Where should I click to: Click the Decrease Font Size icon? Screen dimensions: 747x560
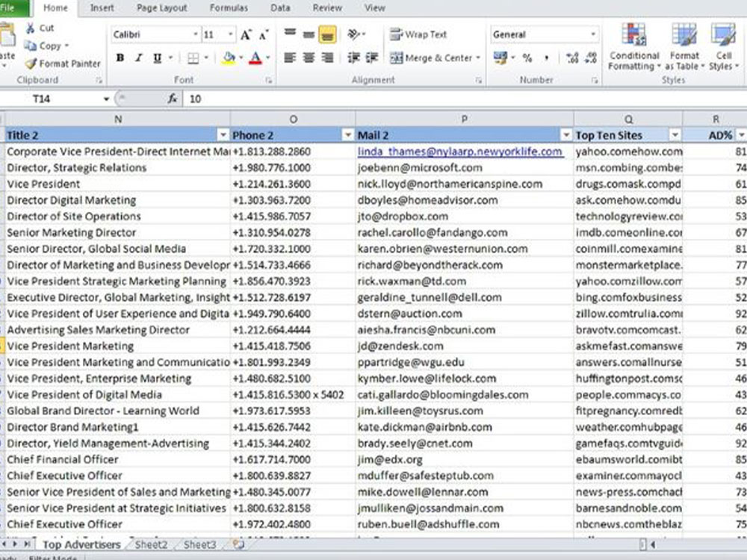click(264, 35)
